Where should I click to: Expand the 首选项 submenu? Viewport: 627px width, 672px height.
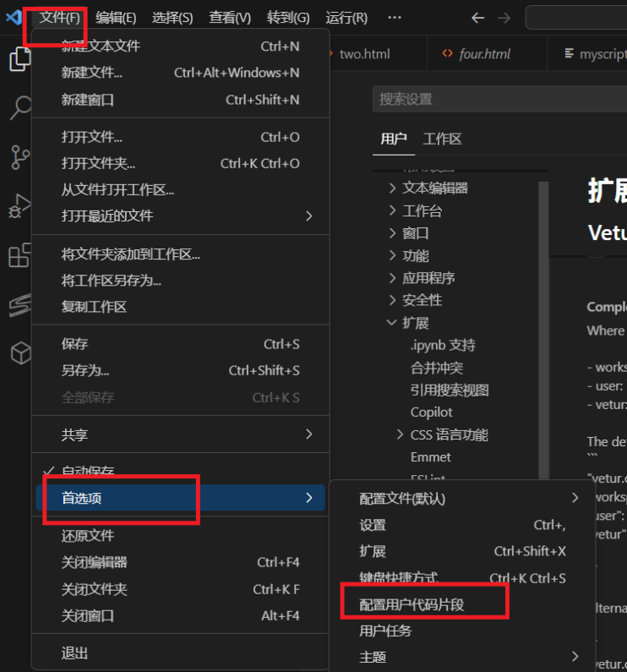point(181,498)
